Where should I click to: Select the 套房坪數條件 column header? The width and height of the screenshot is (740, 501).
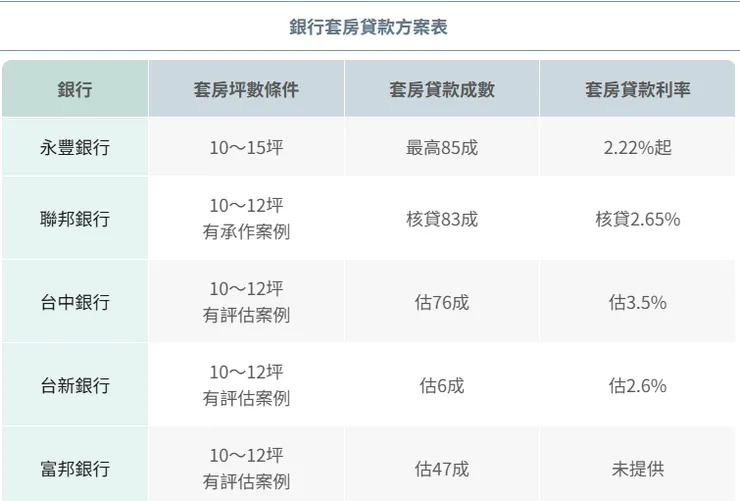246,89
